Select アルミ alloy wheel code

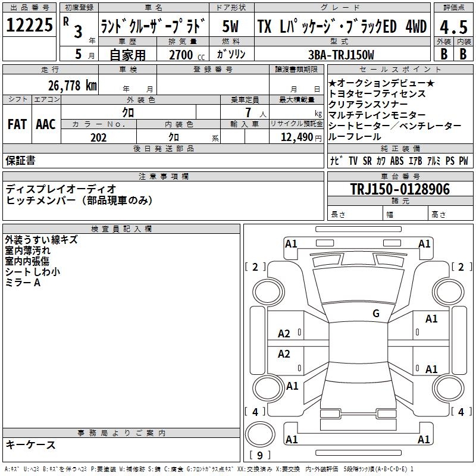[434, 161]
